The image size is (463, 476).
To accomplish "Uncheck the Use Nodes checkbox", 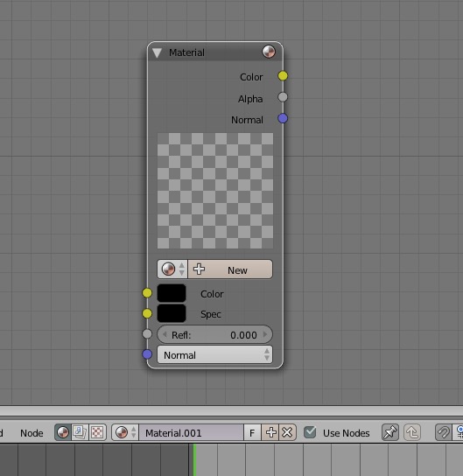I will (x=310, y=432).
